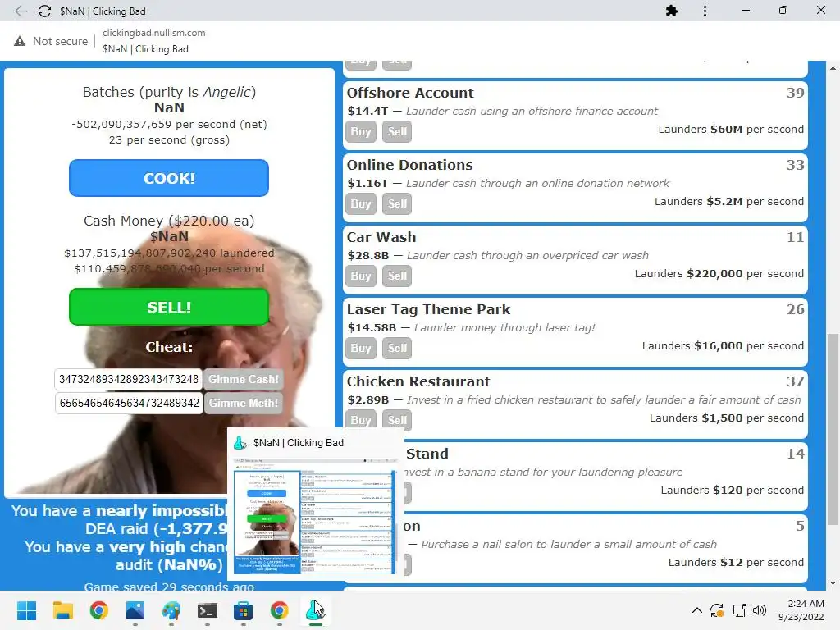
Task: Open the first Chrome taskbar icon
Action: 98,610
